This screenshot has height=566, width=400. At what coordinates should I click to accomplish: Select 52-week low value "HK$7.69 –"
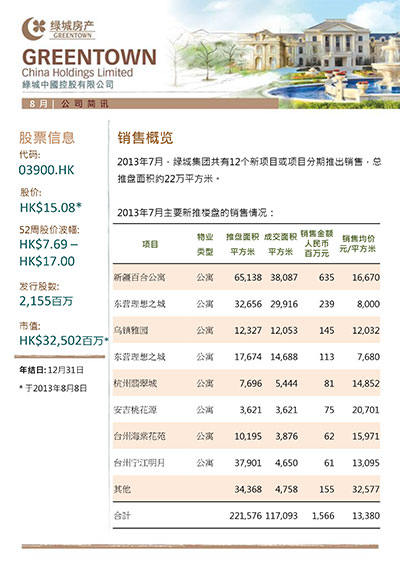[x=49, y=244]
